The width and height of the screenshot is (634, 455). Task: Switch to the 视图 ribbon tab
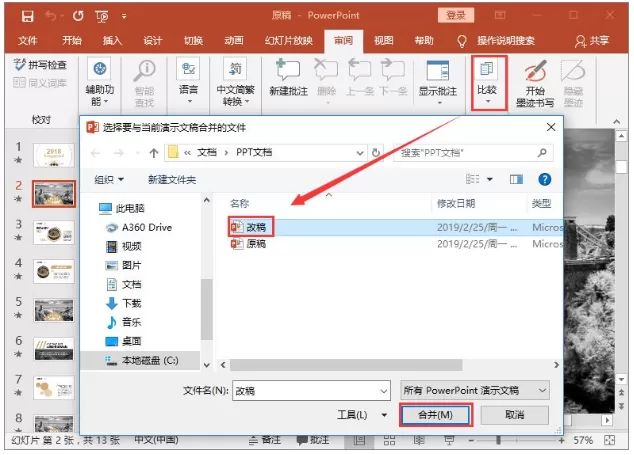click(383, 40)
